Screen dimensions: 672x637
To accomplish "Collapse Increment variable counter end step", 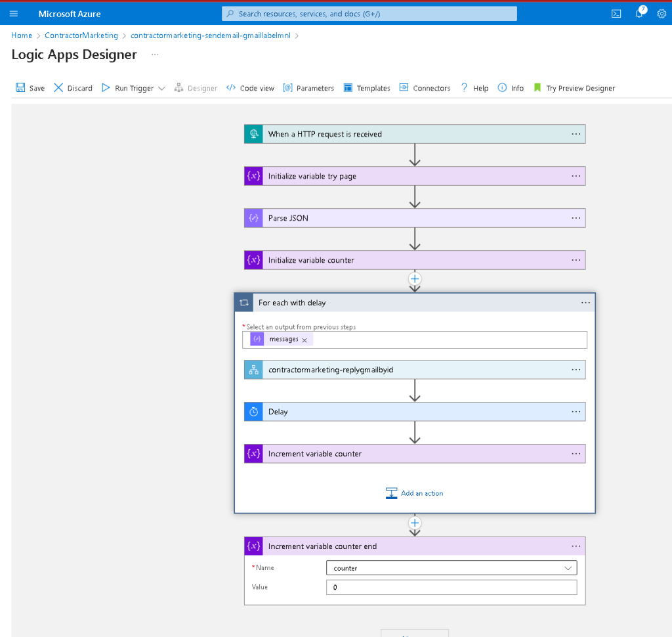I will pyautogui.click(x=415, y=546).
